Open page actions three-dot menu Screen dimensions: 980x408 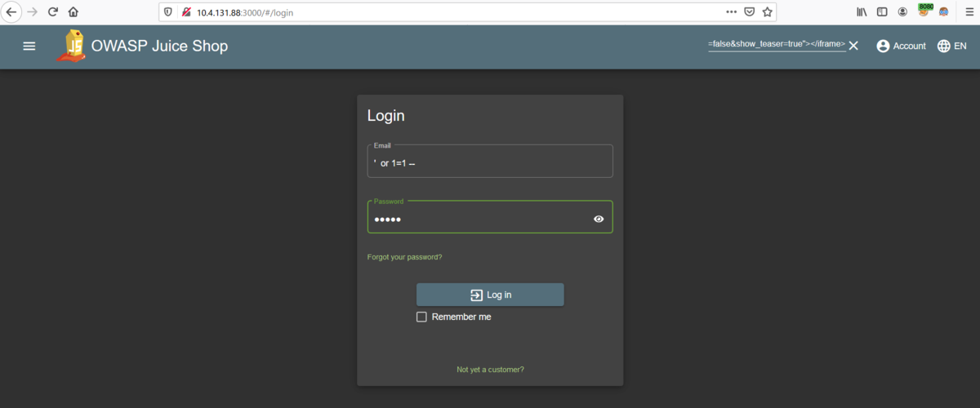[x=731, y=12]
